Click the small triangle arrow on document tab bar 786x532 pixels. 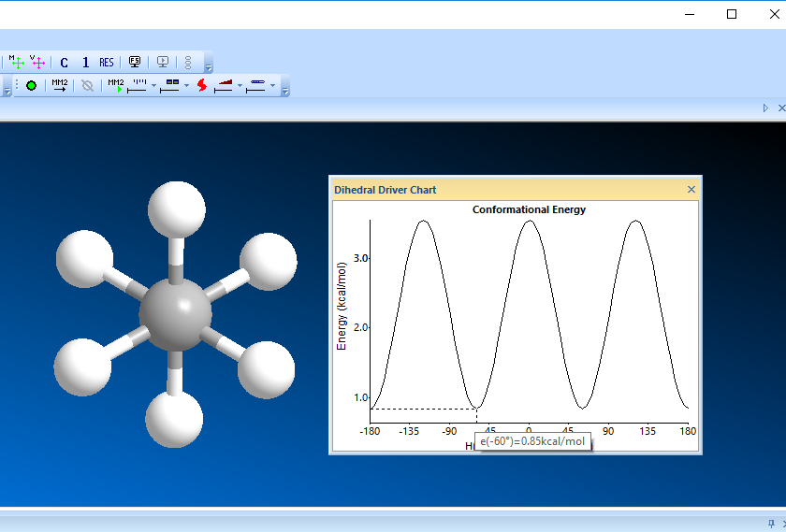pyautogui.click(x=765, y=108)
